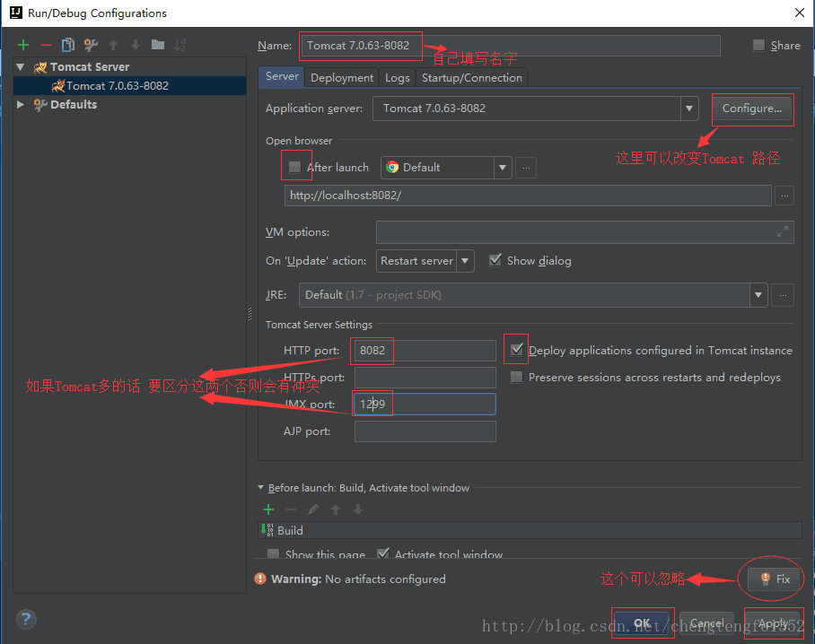Select the Build before-launch task
The image size is (815, 644).
tap(530, 530)
